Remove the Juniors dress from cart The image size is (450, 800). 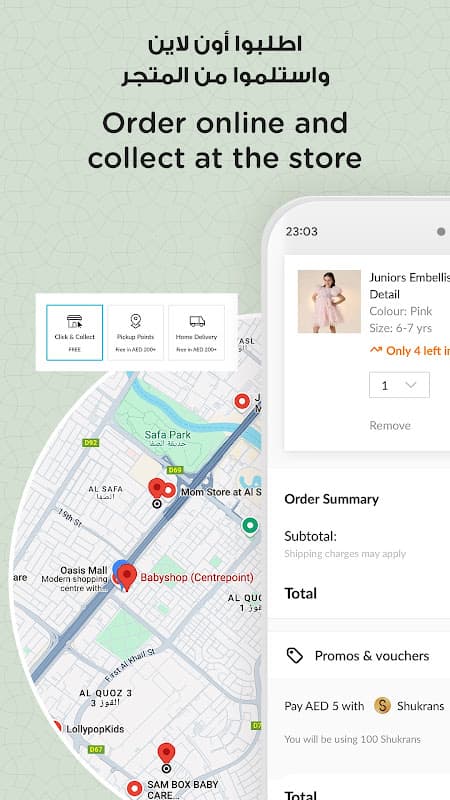point(390,426)
